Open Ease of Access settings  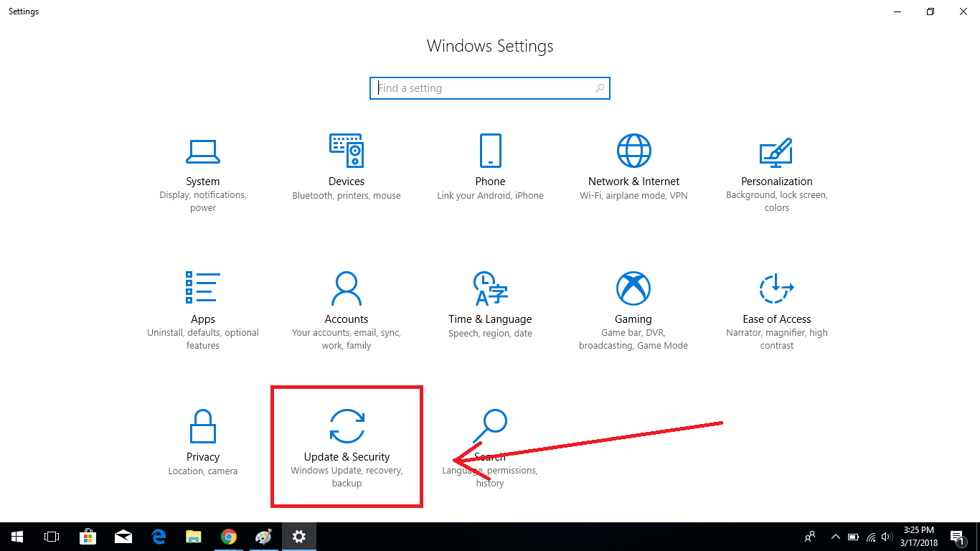pos(777,311)
